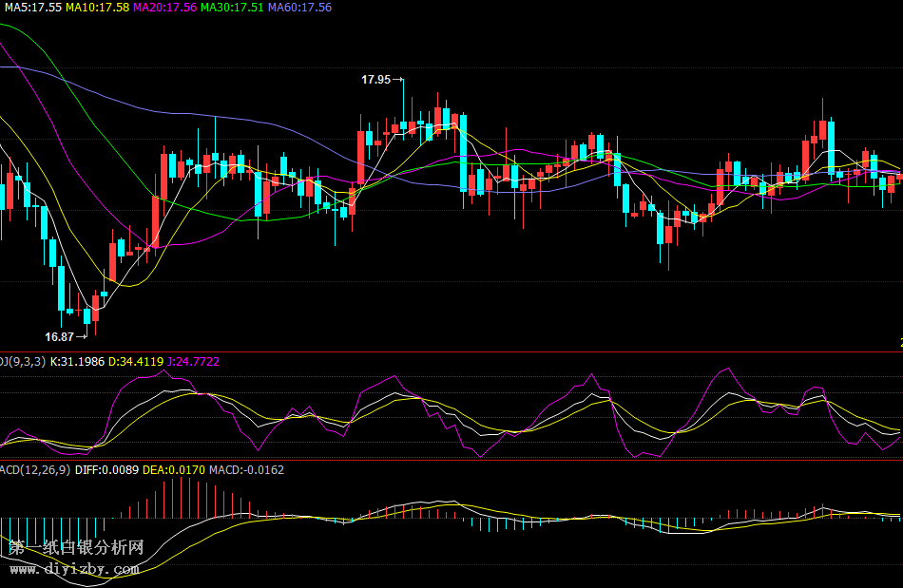Click the red divider above the MACD panel

pos(451,460)
